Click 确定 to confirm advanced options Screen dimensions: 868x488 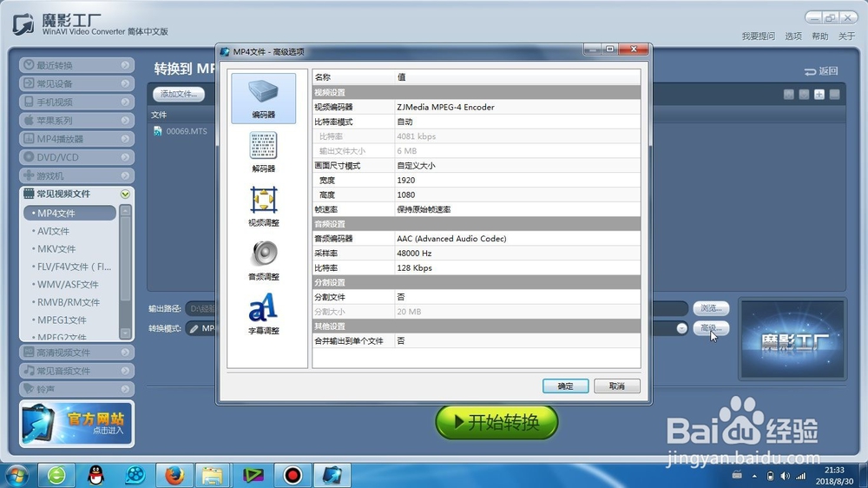[565, 386]
